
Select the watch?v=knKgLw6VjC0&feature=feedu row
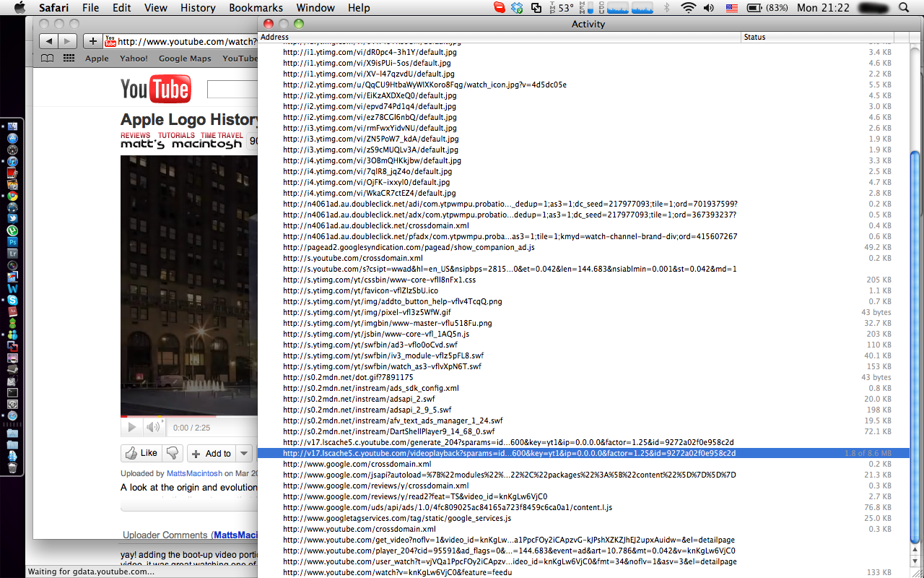point(584,572)
